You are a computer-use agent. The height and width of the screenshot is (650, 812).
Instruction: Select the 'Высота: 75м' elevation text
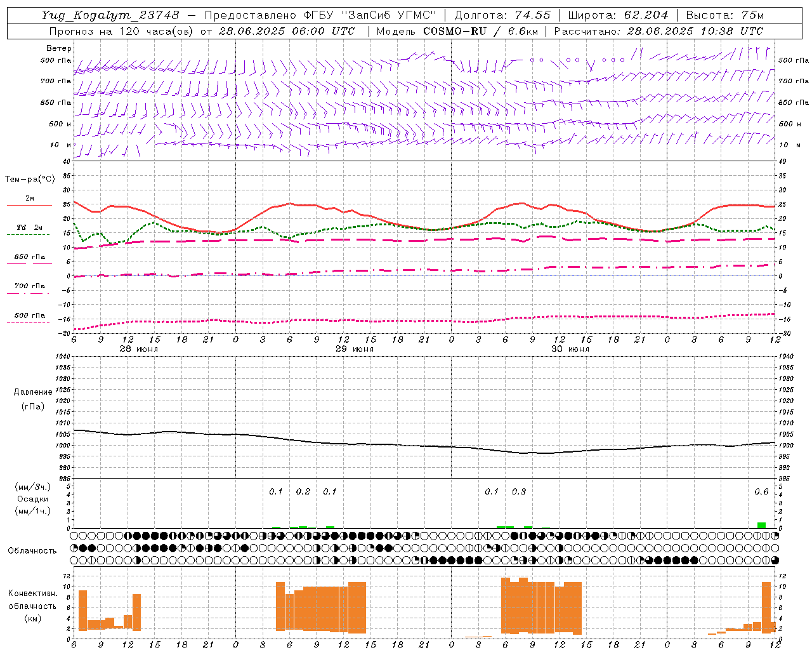click(724, 15)
